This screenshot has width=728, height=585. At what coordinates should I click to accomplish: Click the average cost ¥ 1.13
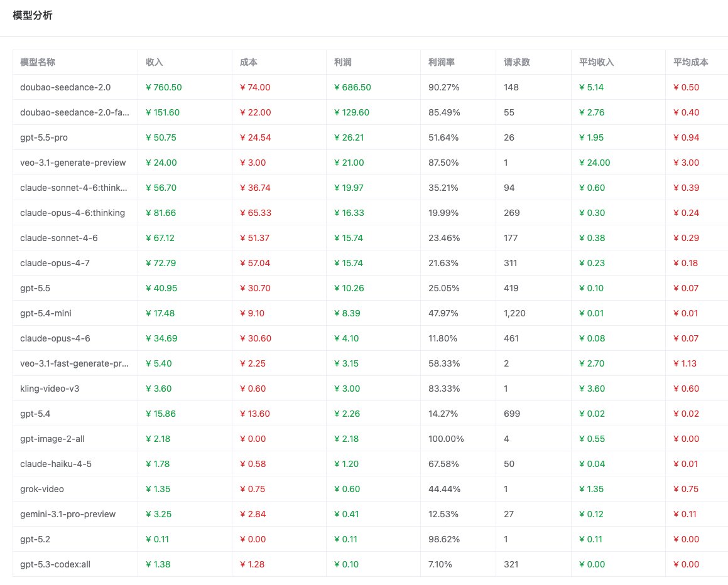685,363
